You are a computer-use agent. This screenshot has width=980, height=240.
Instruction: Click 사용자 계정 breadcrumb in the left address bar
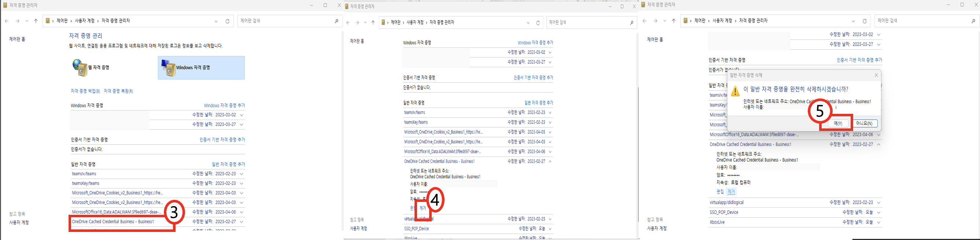point(84,21)
